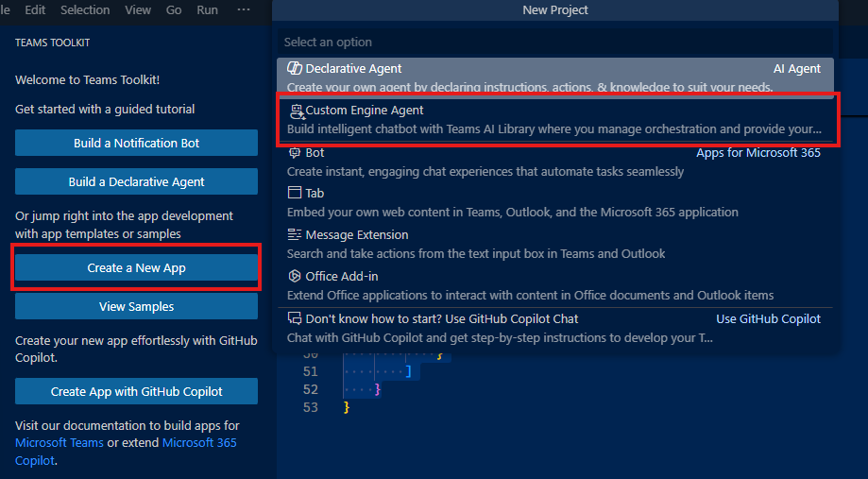Screen dimensions: 868x479
Task: Click the Office Add-in icon
Action: click(x=295, y=276)
